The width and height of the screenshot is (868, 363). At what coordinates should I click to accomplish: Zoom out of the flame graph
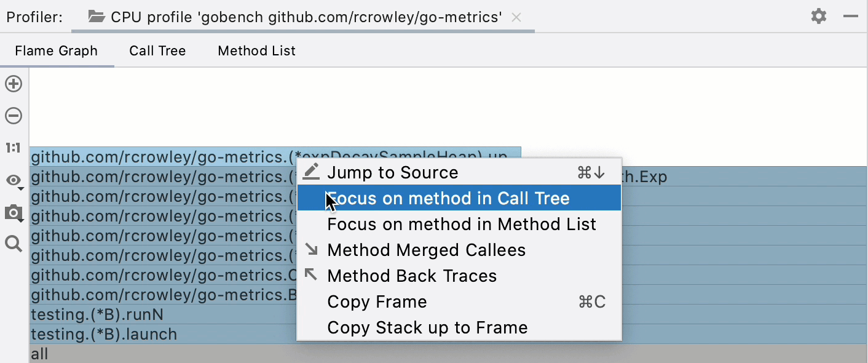(14, 116)
